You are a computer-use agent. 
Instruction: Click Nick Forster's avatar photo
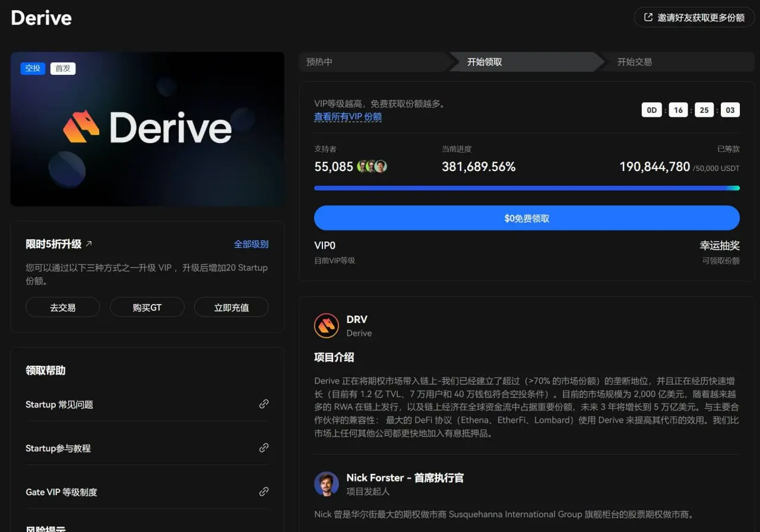point(327,484)
